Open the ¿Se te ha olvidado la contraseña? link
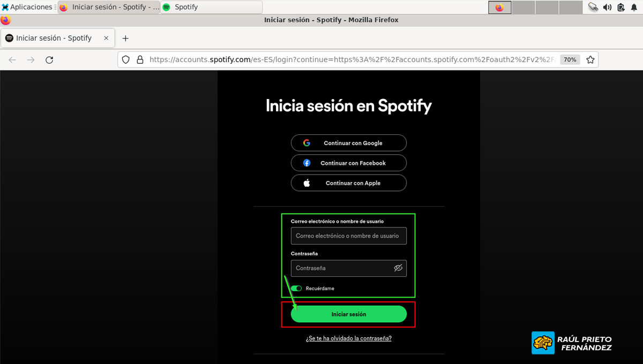Viewport: 643px width, 364px height. point(349,338)
